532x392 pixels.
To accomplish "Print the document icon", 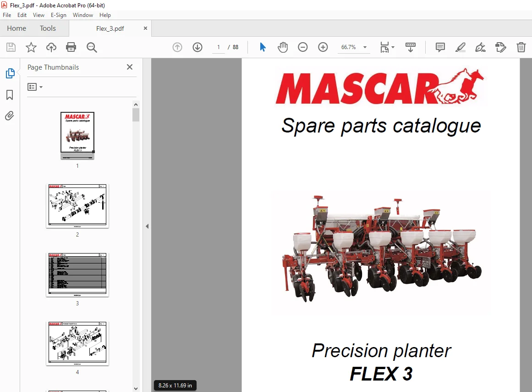I will pyautogui.click(x=71, y=47).
